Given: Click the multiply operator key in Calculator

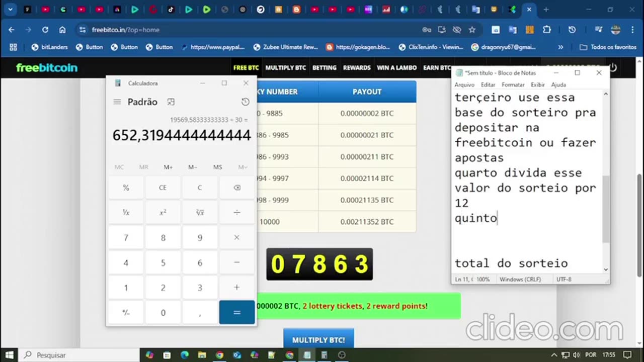Looking at the screenshot, I should pyautogui.click(x=237, y=237).
